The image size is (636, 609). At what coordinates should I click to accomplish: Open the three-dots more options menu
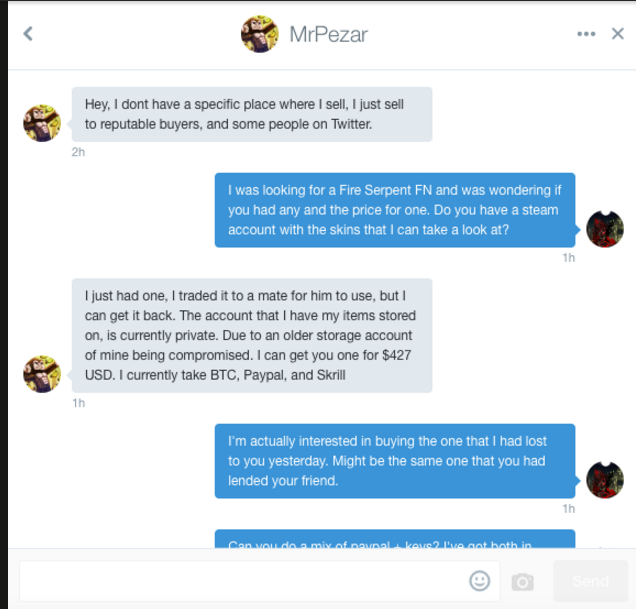point(586,34)
